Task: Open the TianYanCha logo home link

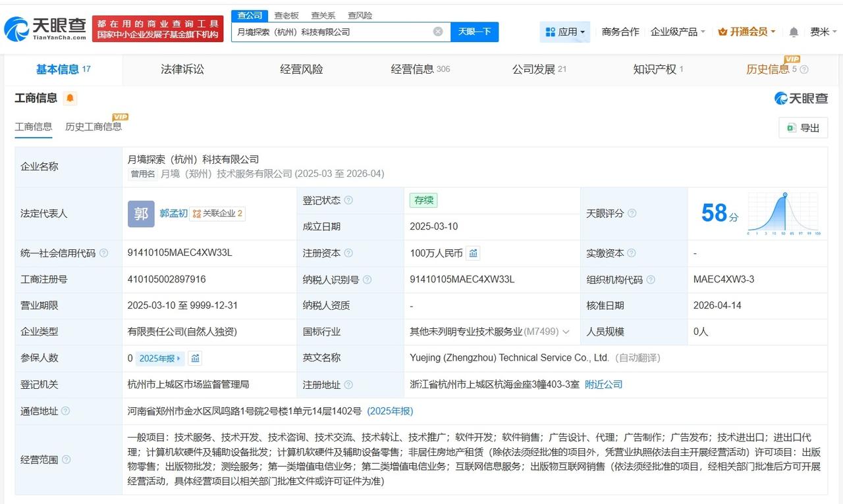Action: coord(45,29)
